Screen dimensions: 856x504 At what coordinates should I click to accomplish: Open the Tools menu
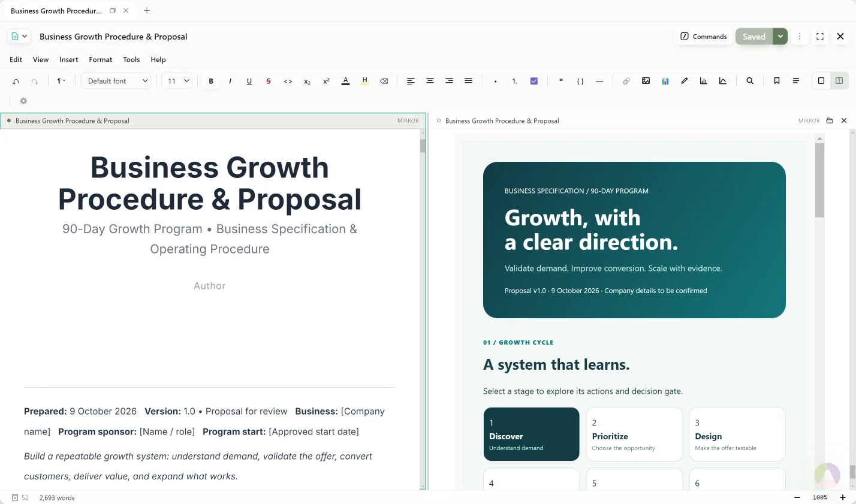coord(131,59)
